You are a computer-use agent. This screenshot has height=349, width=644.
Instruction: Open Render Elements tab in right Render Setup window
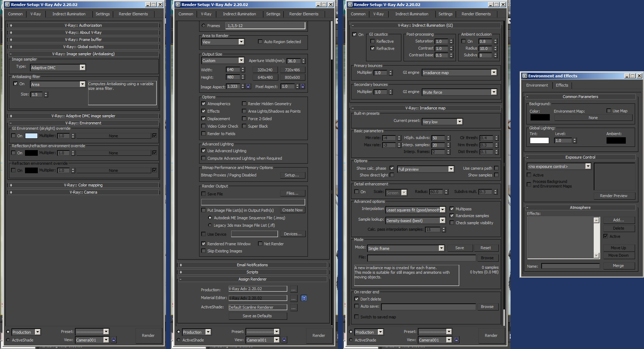coord(476,14)
